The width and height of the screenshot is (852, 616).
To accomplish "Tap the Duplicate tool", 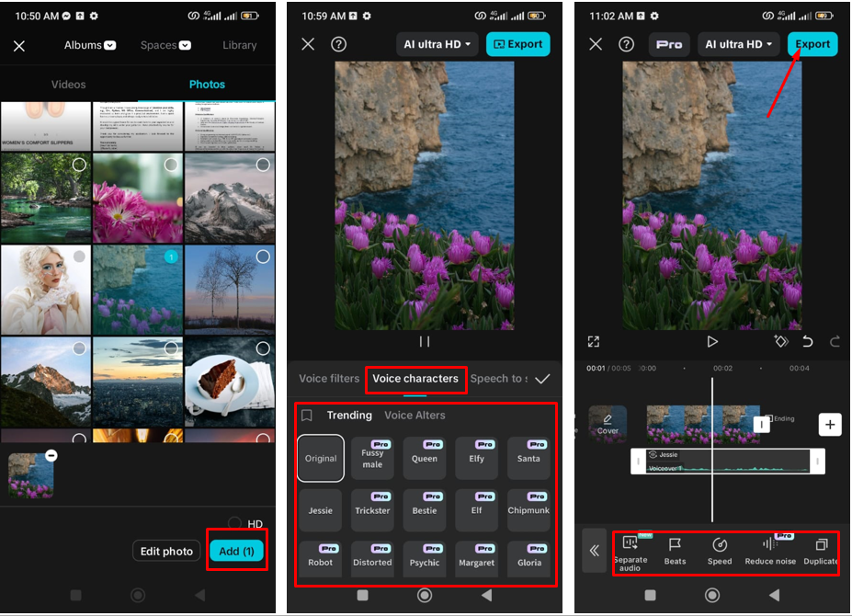I will [821, 552].
